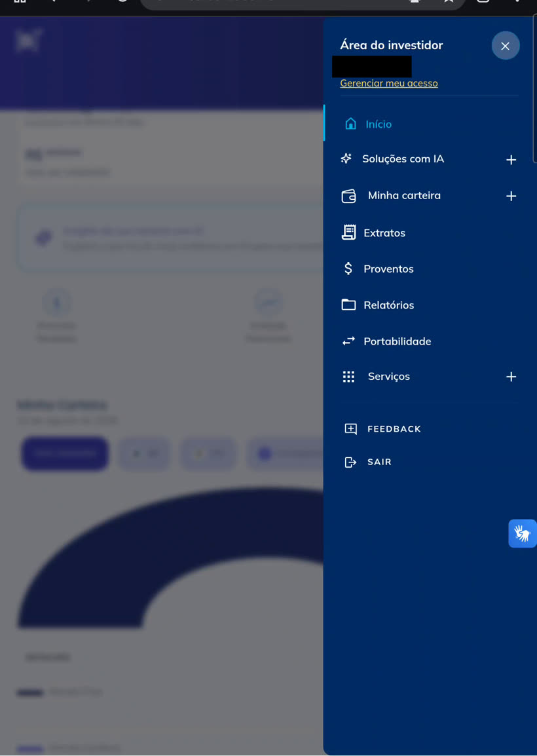Click the Serviços grid icon
The height and width of the screenshot is (756, 537).
pyautogui.click(x=348, y=377)
